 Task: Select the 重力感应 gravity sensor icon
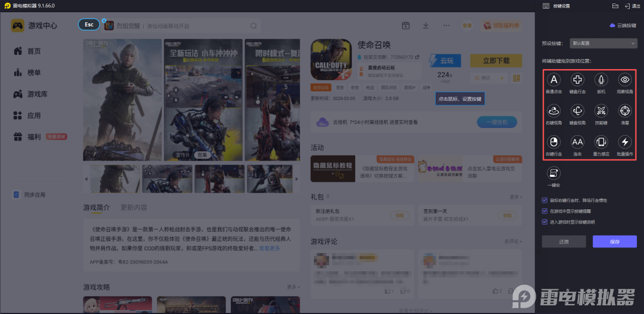click(x=601, y=142)
